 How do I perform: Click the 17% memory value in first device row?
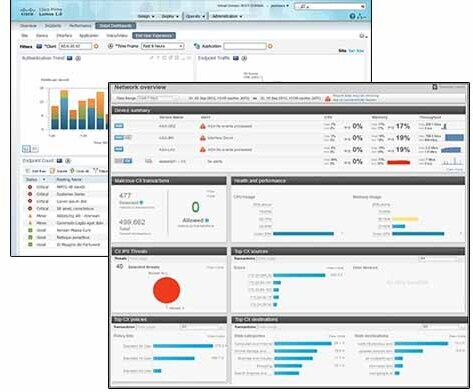pos(403,126)
